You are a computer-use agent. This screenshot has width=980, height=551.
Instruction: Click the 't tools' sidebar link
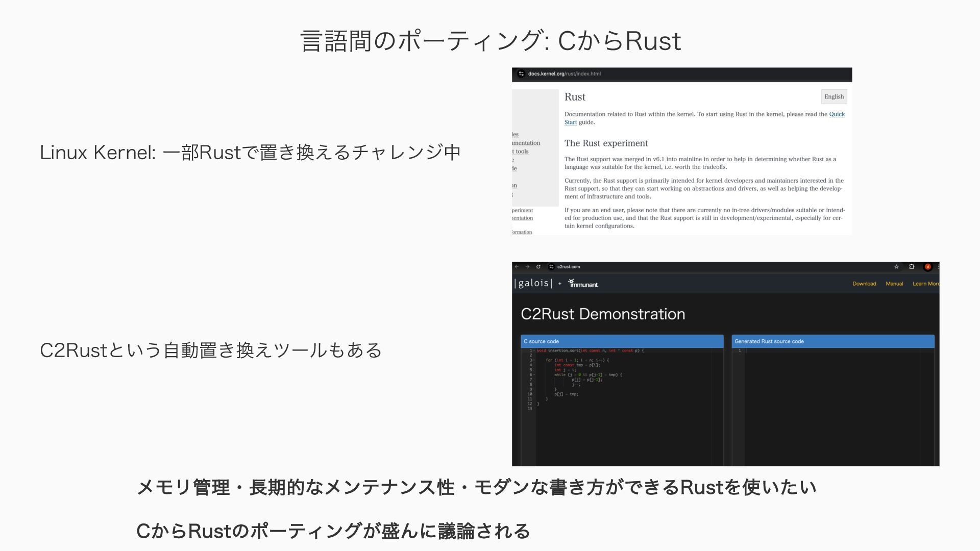tap(520, 152)
